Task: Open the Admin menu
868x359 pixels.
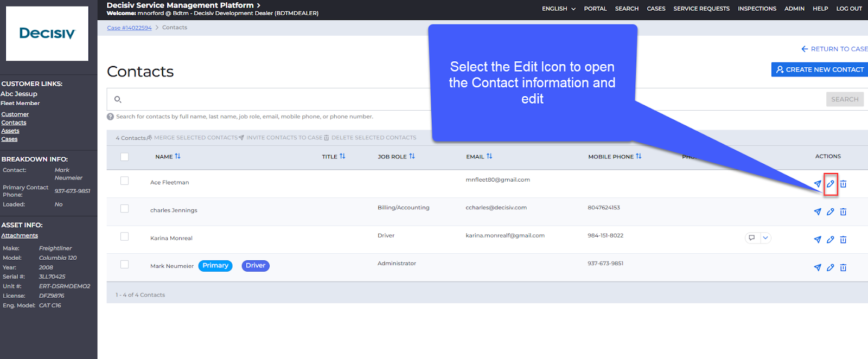Action: [x=794, y=9]
